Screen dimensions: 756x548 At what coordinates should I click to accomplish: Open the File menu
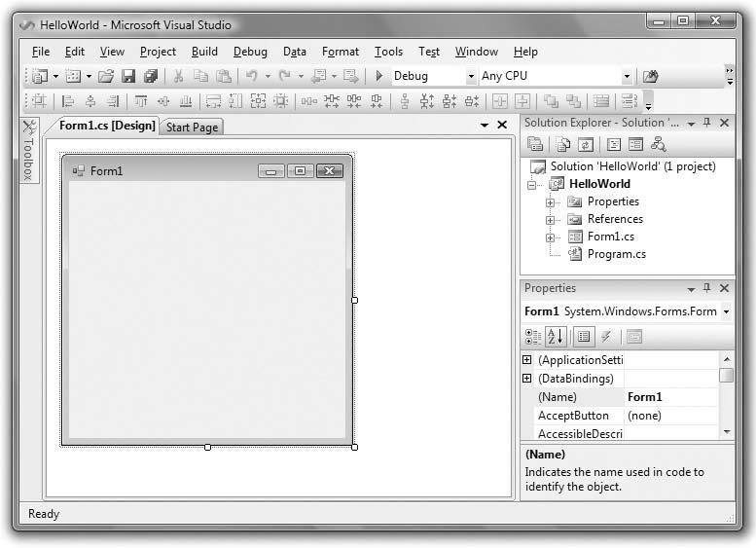pos(41,52)
